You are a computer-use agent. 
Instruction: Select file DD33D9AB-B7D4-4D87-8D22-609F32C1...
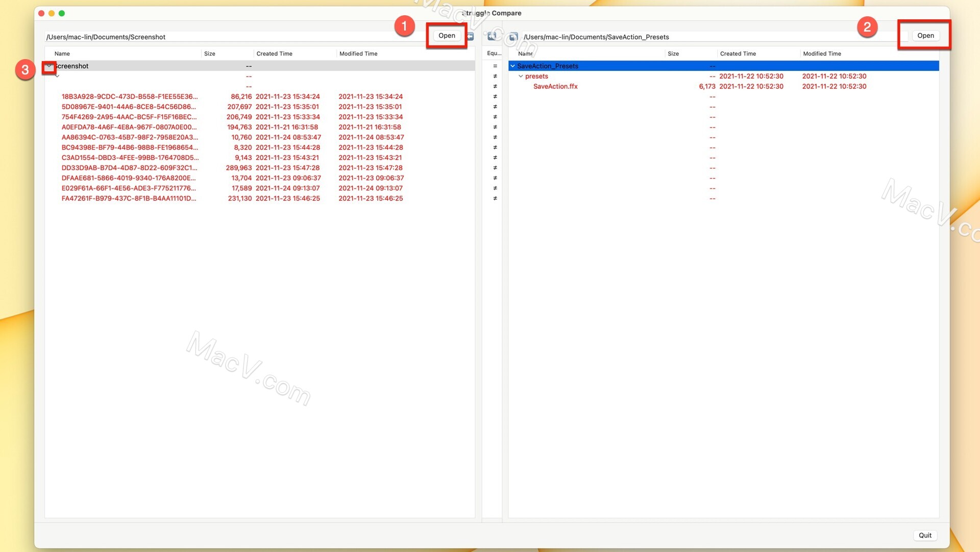pyautogui.click(x=129, y=168)
